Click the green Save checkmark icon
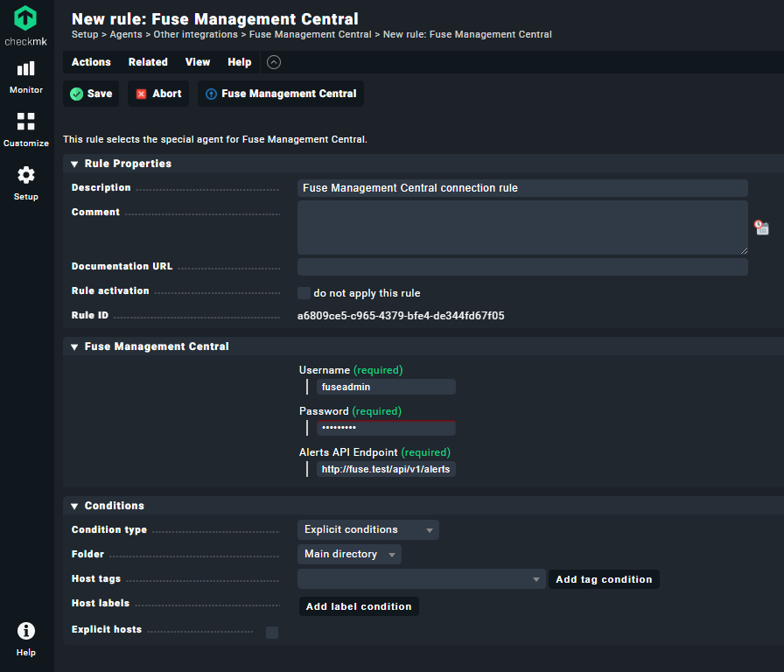This screenshot has width=784, height=672. (76, 94)
